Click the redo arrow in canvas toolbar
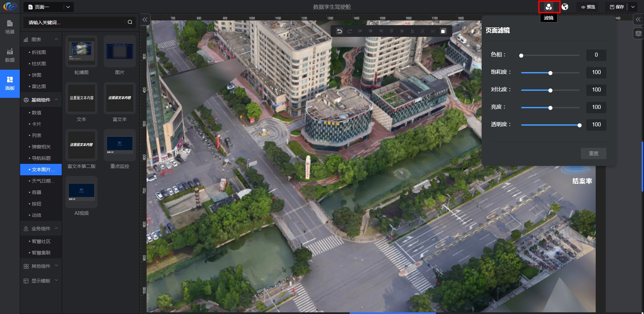The width and height of the screenshot is (644, 314). [x=350, y=31]
